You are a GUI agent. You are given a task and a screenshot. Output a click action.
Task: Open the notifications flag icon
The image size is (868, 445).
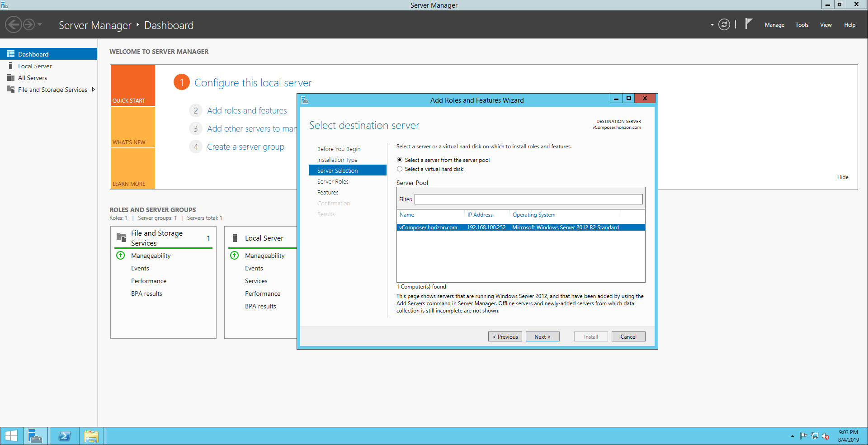click(x=749, y=24)
